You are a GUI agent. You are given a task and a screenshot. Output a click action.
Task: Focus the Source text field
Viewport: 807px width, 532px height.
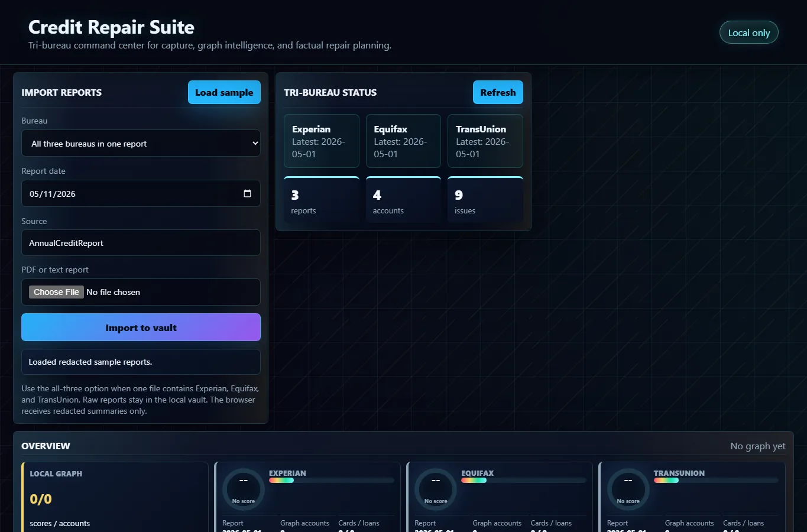(141, 243)
